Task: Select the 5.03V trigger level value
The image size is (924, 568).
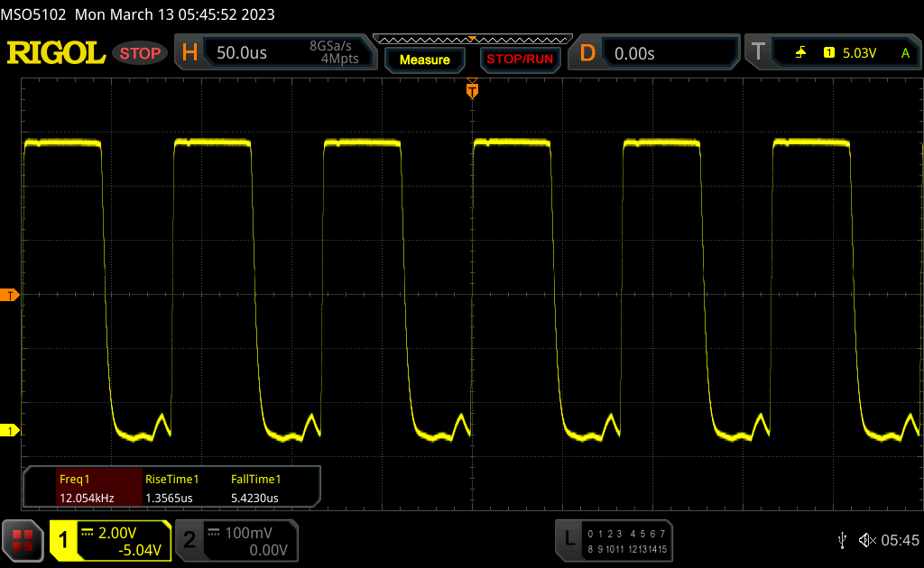Action: tap(859, 53)
